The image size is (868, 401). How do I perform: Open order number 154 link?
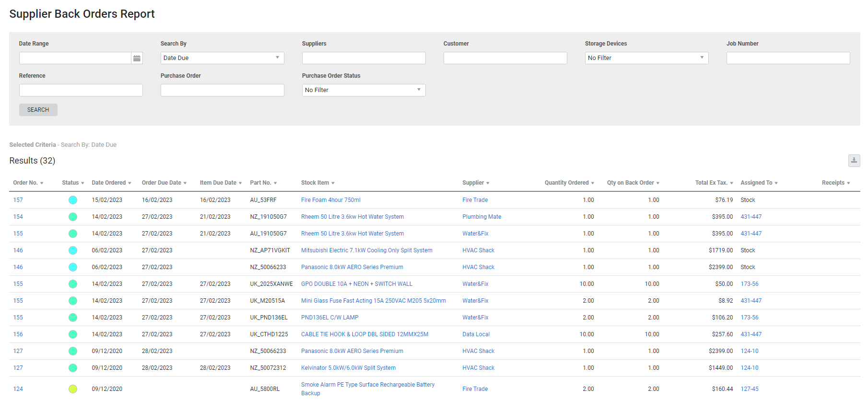click(x=18, y=217)
